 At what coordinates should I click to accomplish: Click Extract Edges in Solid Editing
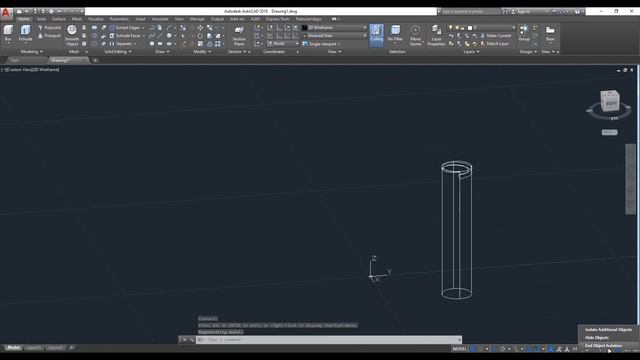(x=126, y=28)
